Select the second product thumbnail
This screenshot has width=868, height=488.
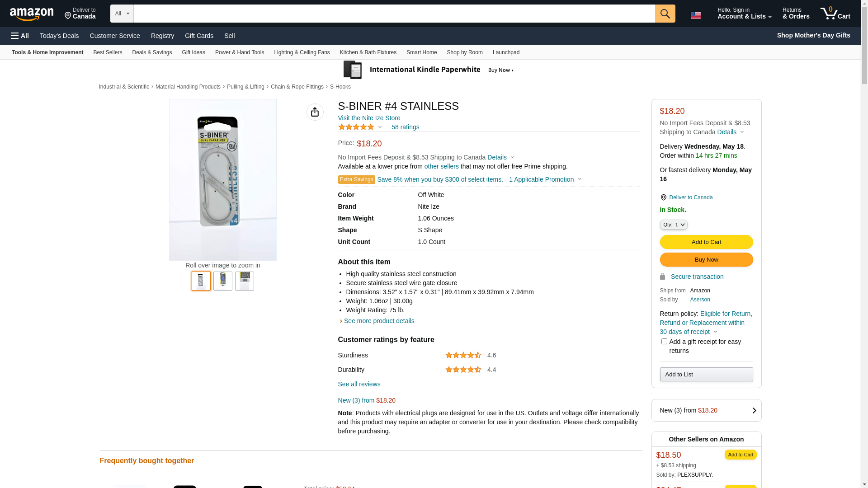[223, 281]
